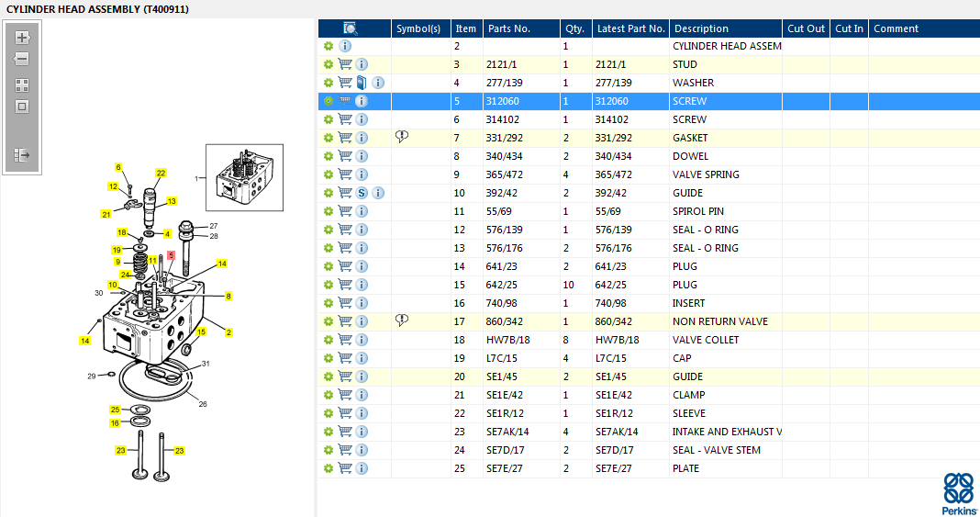Click the list-with-arrow icon in diagram toolbar
Image resolution: width=980 pixels, height=517 pixels.
[22, 155]
